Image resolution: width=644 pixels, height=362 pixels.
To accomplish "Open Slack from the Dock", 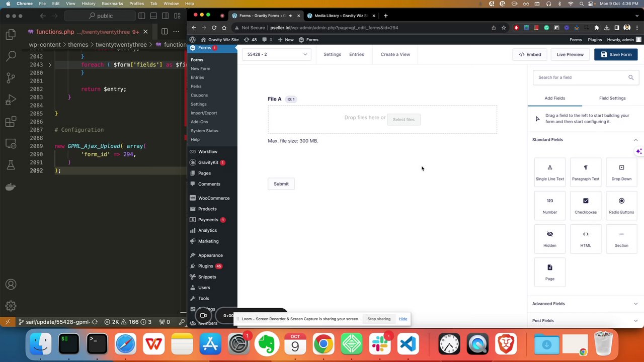I will point(380,344).
